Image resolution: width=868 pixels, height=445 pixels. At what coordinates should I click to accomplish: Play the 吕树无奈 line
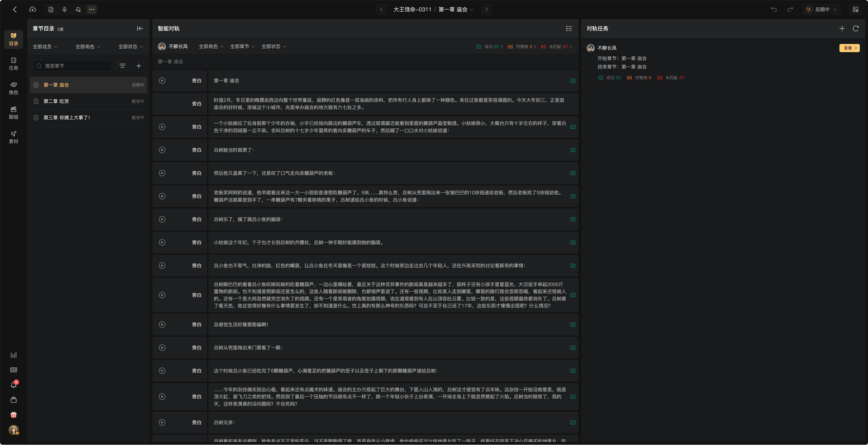point(162,423)
